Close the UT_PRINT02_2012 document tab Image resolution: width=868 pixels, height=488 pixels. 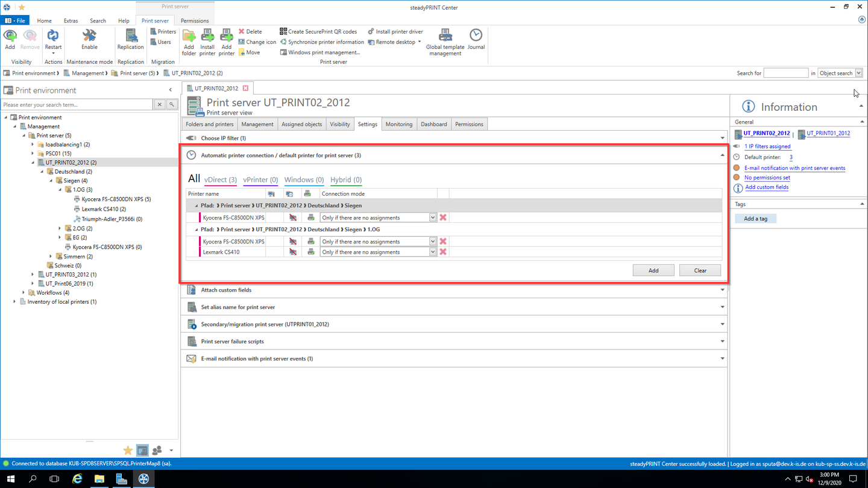245,88
